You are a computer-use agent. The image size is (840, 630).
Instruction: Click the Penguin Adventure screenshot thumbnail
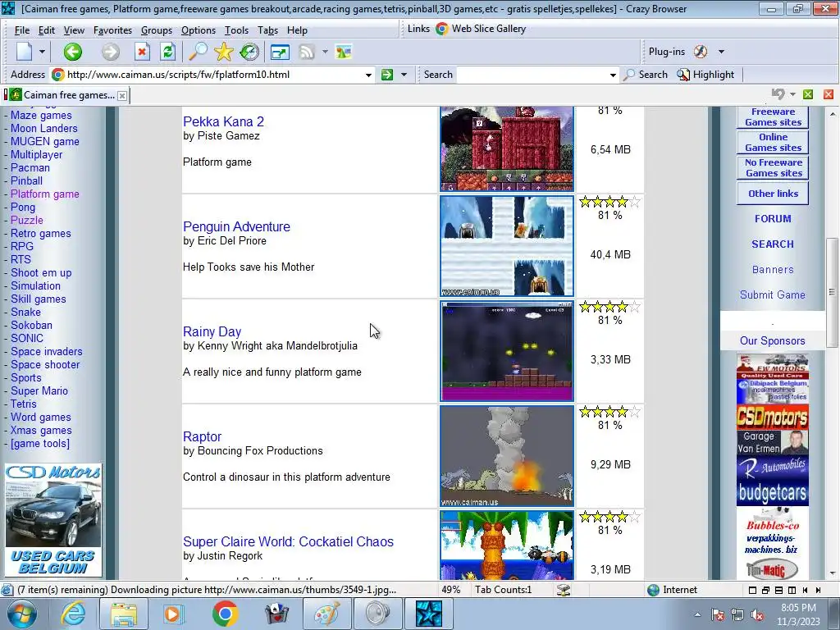(507, 246)
